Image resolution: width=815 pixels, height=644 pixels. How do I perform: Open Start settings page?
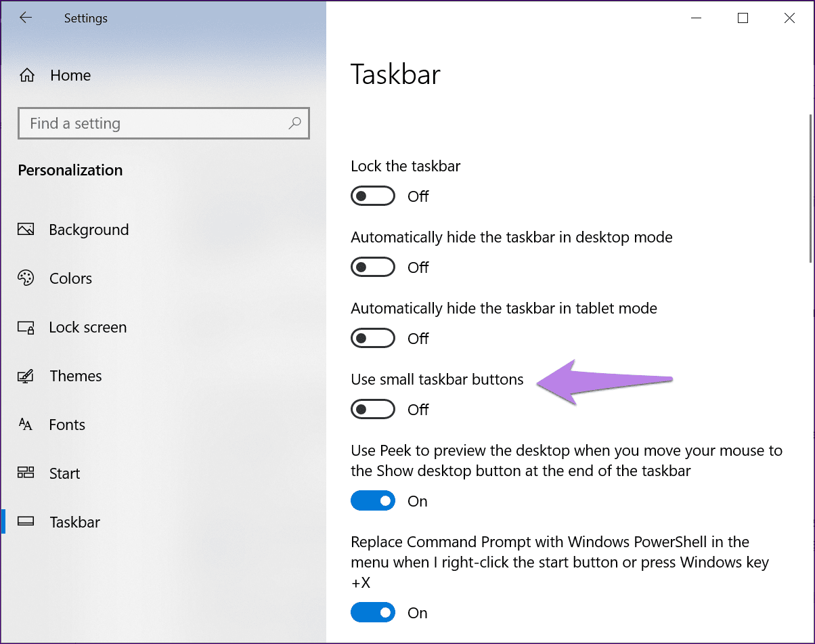pos(65,473)
